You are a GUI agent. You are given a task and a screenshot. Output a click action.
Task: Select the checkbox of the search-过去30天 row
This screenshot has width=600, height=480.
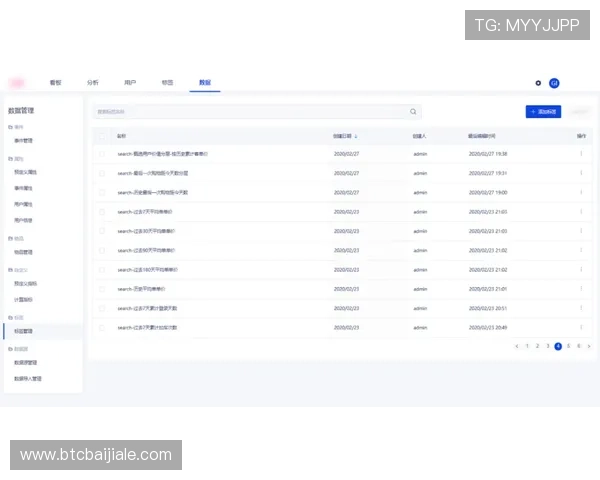click(102, 231)
